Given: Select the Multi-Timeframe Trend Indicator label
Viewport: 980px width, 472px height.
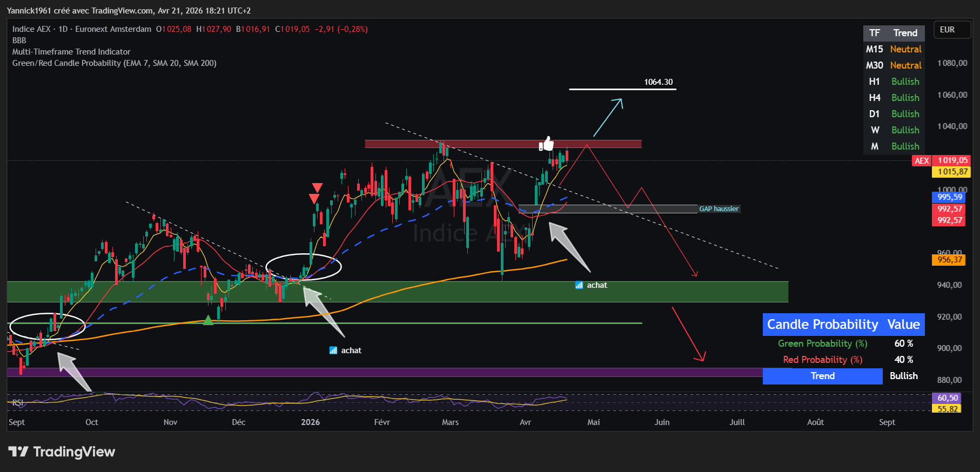Looking at the screenshot, I should (x=71, y=52).
